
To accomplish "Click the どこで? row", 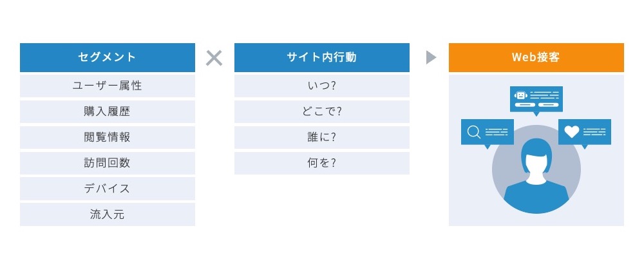I will point(321,111).
